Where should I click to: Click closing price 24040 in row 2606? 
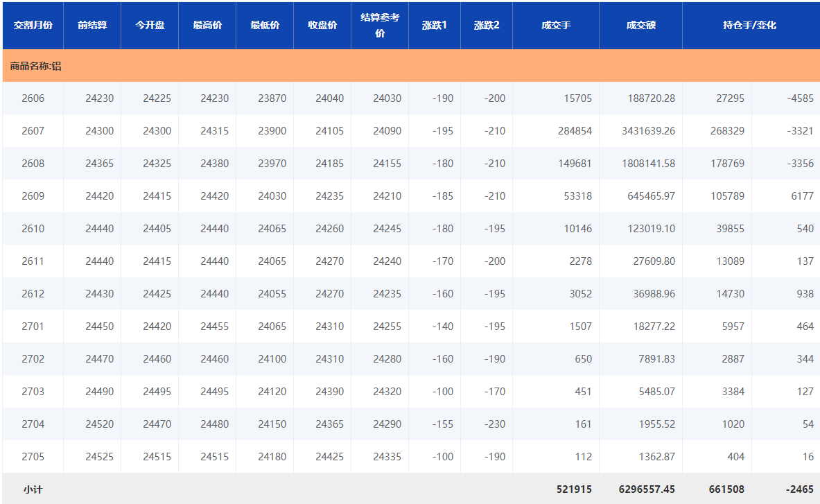(x=330, y=98)
